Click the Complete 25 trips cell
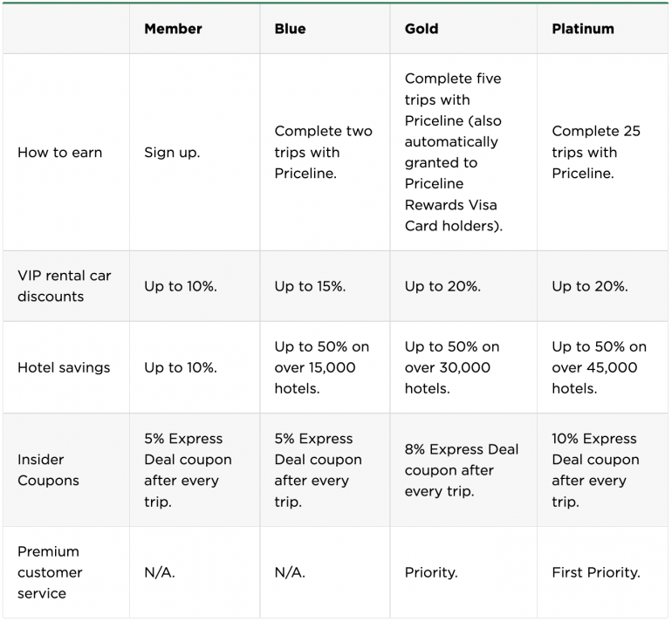Viewport: 672px width, 622px height. tap(595, 153)
